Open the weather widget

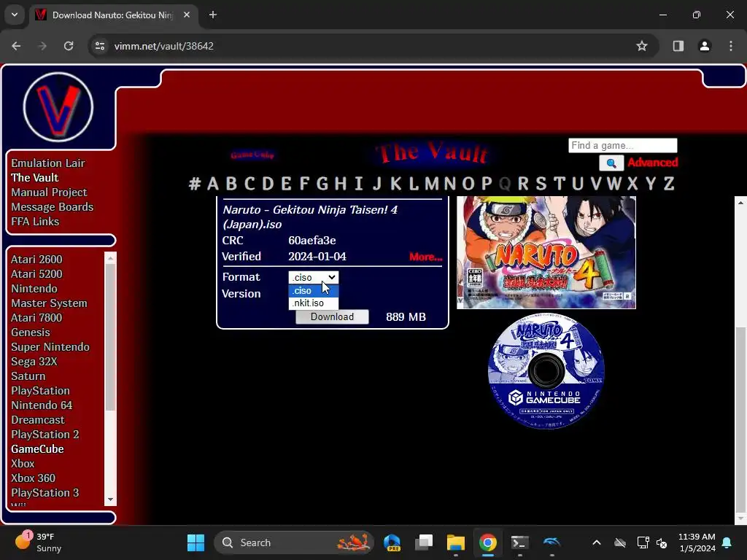[x=38, y=542]
